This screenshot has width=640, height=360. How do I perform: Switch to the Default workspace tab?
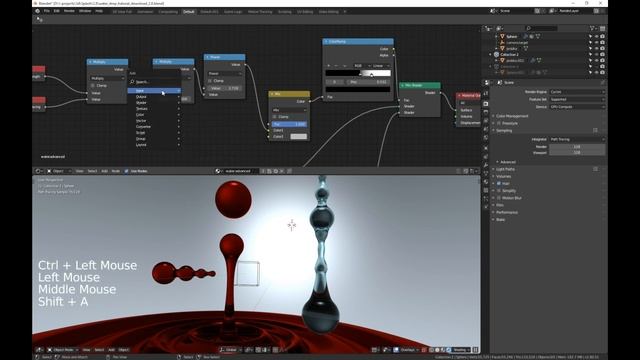pos(189,12)
